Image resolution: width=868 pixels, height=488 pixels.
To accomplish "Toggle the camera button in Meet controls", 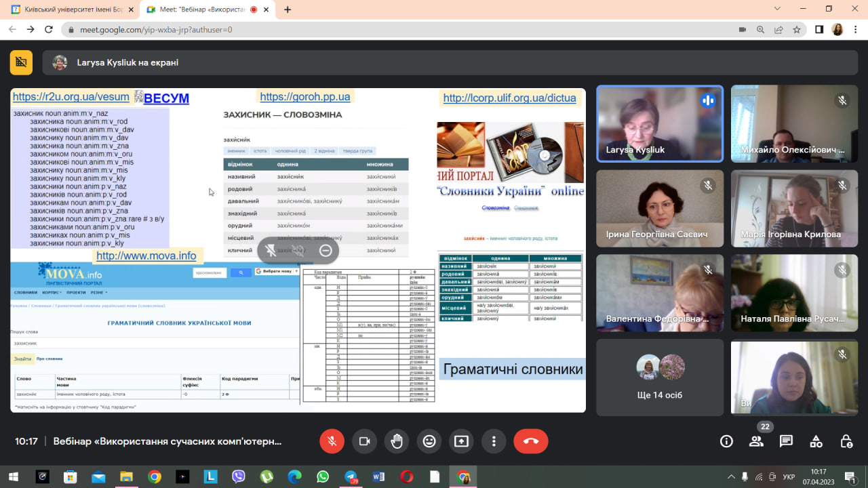I will pyautogui.click(x=364, y=441).
